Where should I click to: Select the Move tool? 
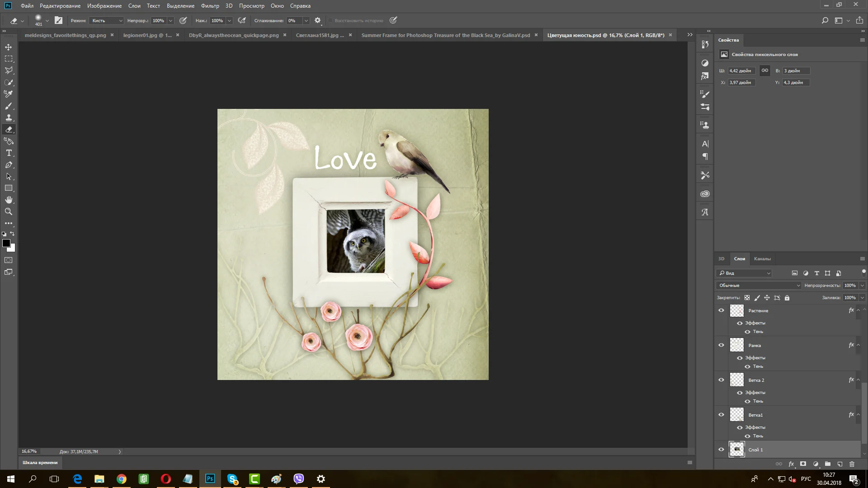(9, 47)
